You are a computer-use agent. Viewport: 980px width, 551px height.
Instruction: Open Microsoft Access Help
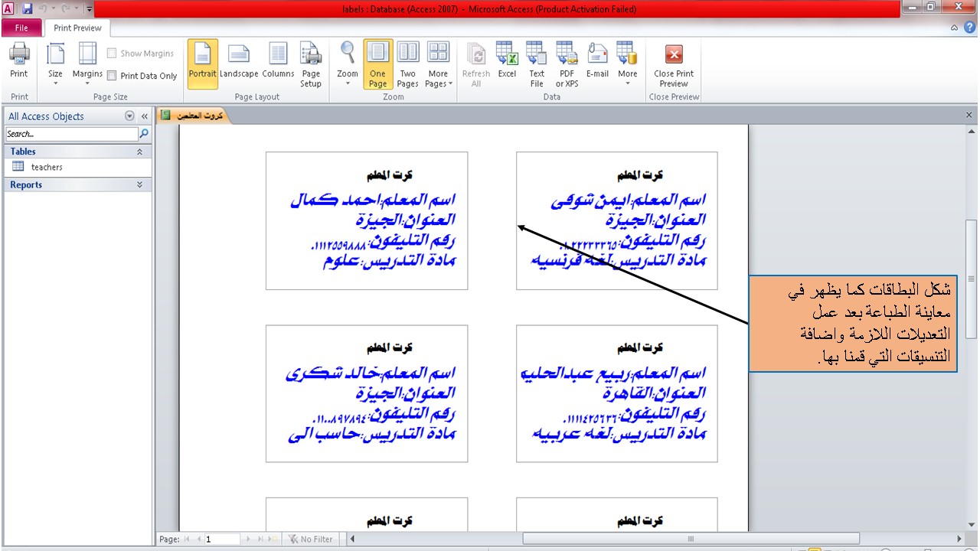(x=969, y=28)
